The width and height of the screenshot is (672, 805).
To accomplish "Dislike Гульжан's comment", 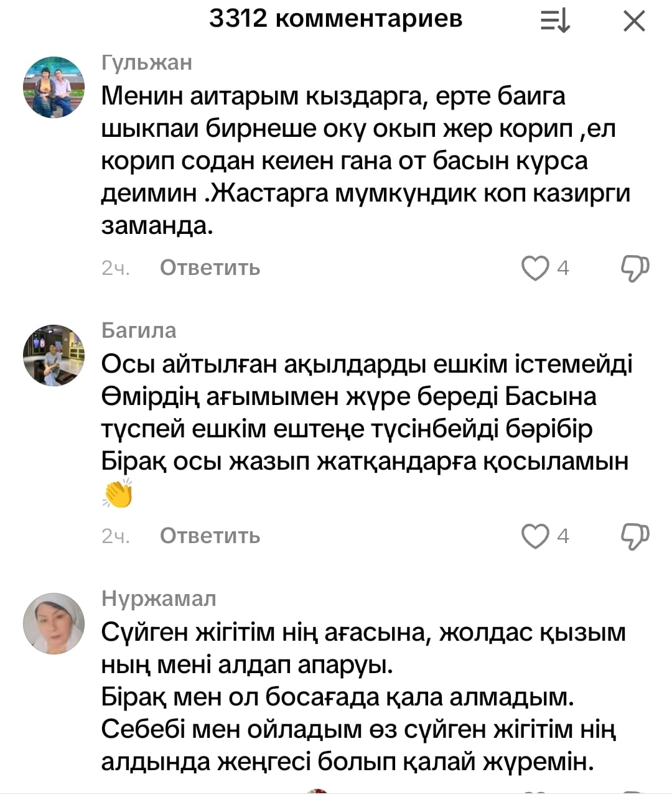I will [x=635, y=268].
